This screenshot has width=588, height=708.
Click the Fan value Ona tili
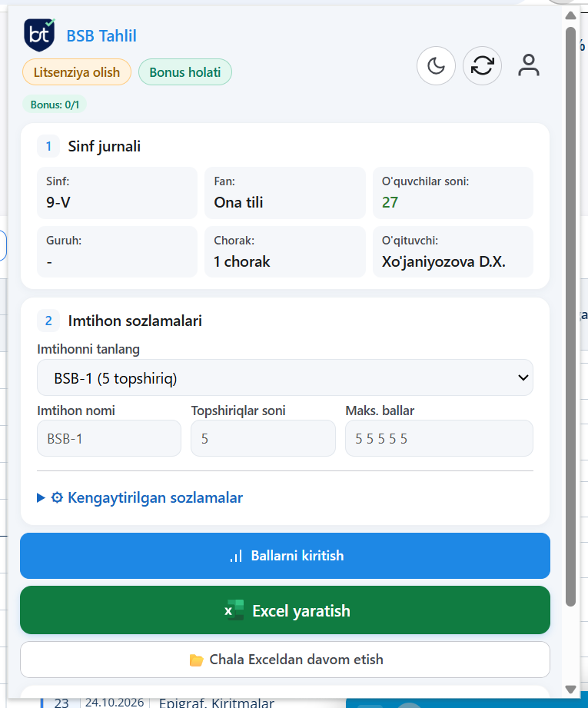(x=238, y=202)
